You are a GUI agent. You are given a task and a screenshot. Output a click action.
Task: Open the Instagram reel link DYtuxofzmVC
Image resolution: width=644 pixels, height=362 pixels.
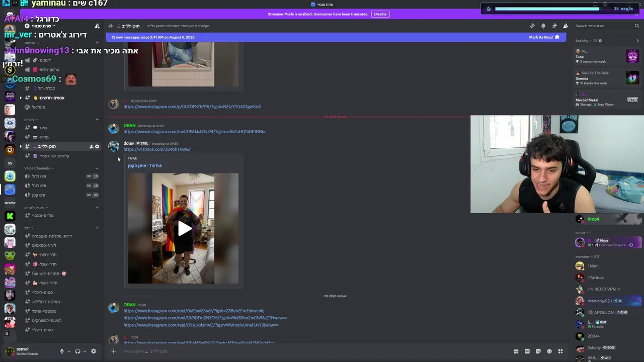[x=201, y=325]
